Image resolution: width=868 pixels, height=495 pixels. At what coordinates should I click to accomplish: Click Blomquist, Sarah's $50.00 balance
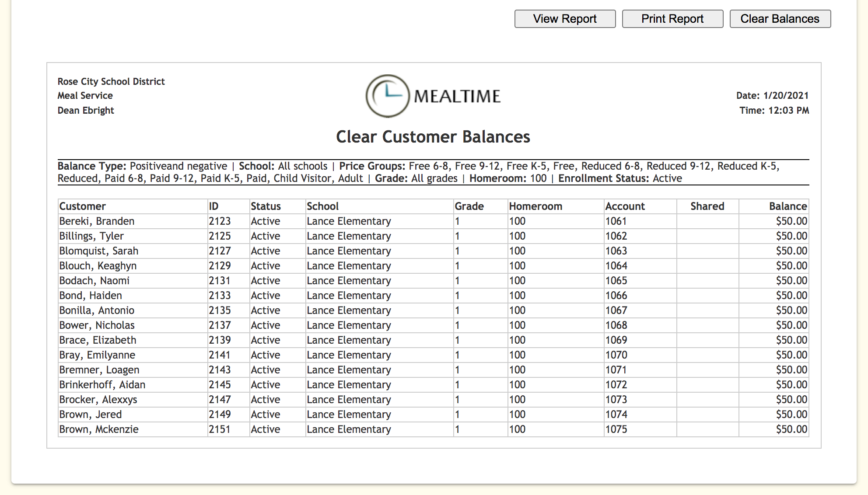click(791, 251)
